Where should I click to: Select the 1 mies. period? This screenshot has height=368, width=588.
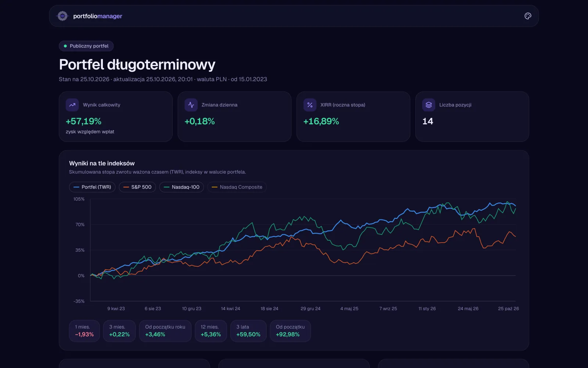pos(85,331)
